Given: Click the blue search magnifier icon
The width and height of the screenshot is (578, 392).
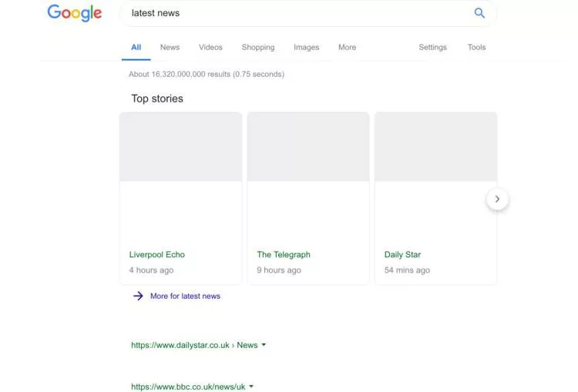Looking at the screenshot, I should pyautogui.click(x=479, y=13).
